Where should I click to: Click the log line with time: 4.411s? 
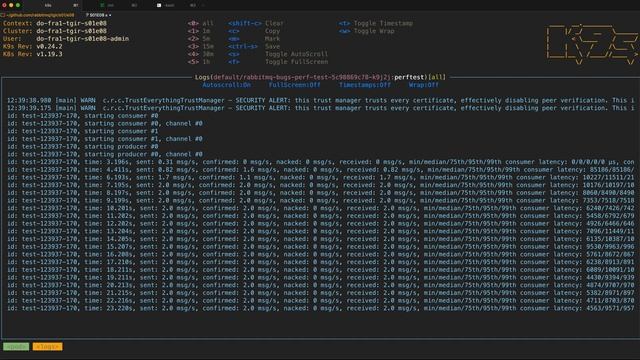[x=321, y=170]
